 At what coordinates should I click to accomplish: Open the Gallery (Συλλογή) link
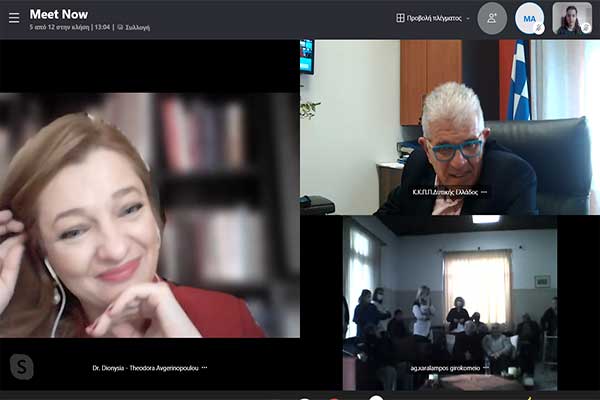click(x=134, y=28)
